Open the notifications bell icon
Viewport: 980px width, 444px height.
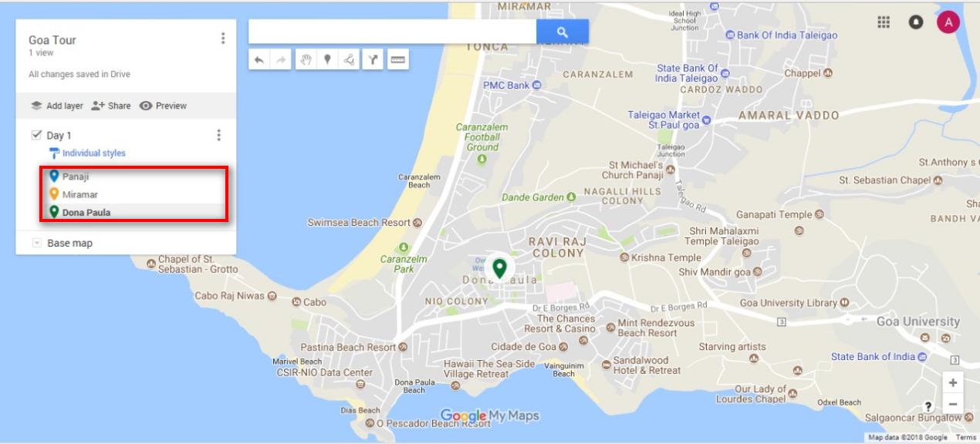[x=916, y=22]
